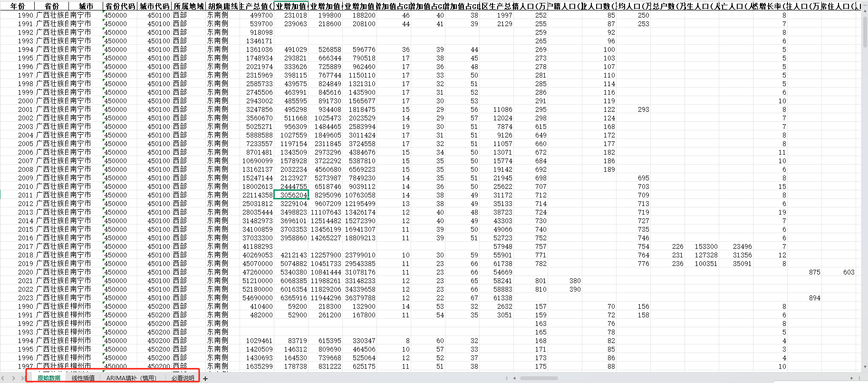The image size is (868, 383).
Task: Select cell with value 36379788
Action: click(360, 298)
